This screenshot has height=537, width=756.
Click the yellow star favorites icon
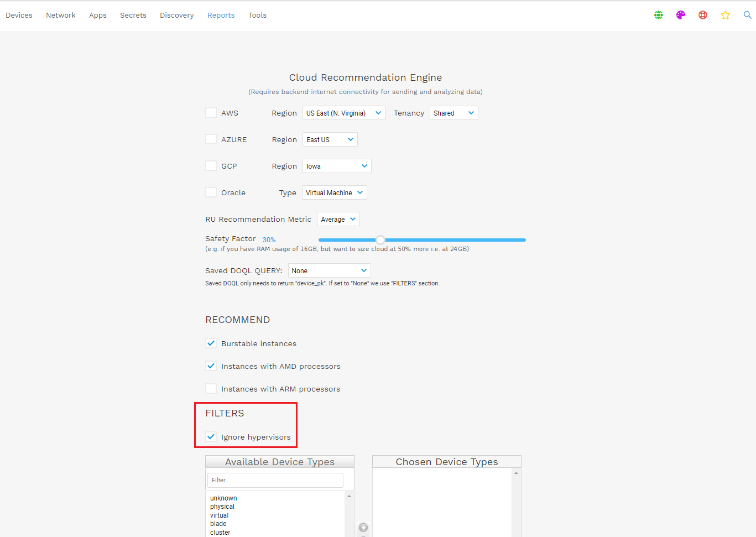[726, 15]
